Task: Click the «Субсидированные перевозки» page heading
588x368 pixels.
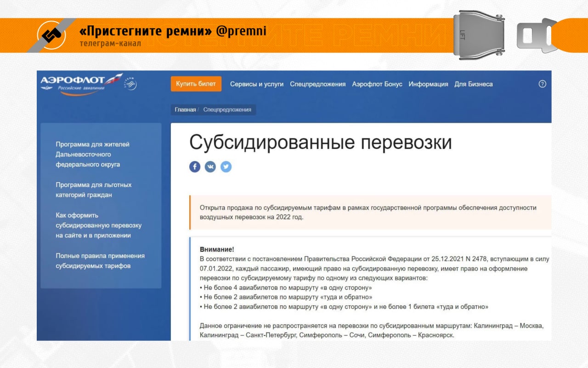Action: click(x=321, y=143)
